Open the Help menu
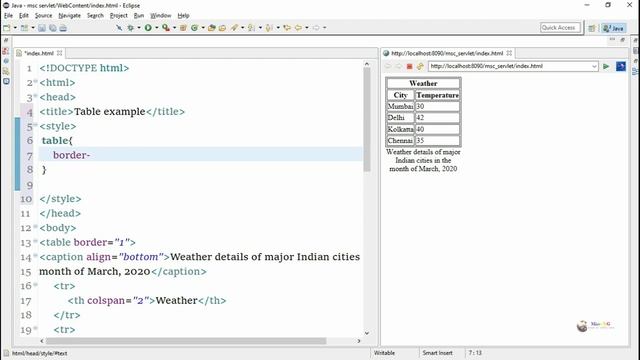This screenshot has width=640, height=360. (x=183, y=16)
